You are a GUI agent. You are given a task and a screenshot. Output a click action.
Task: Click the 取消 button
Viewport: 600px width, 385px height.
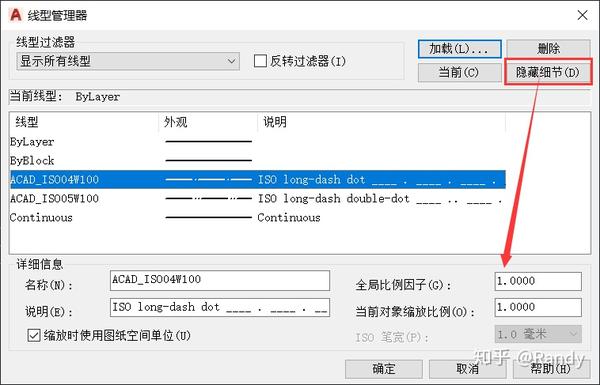pos(468,369)
